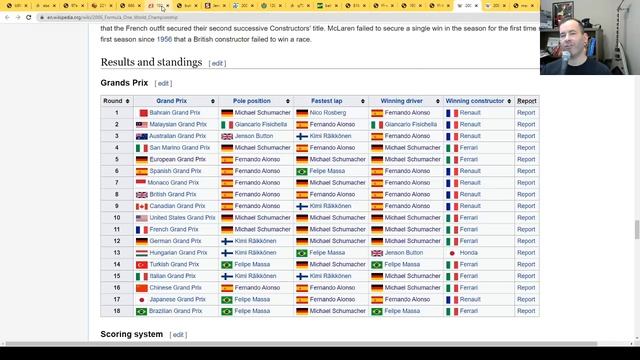Click edit next to Scoring system heading
640x360 pixels.
[178, 335]
